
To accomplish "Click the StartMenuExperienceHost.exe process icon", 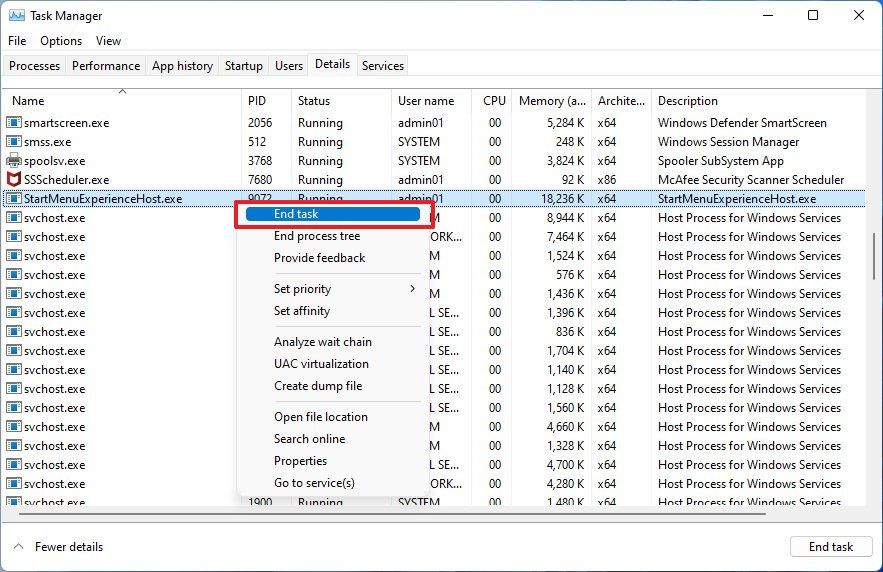I will 14,199.
